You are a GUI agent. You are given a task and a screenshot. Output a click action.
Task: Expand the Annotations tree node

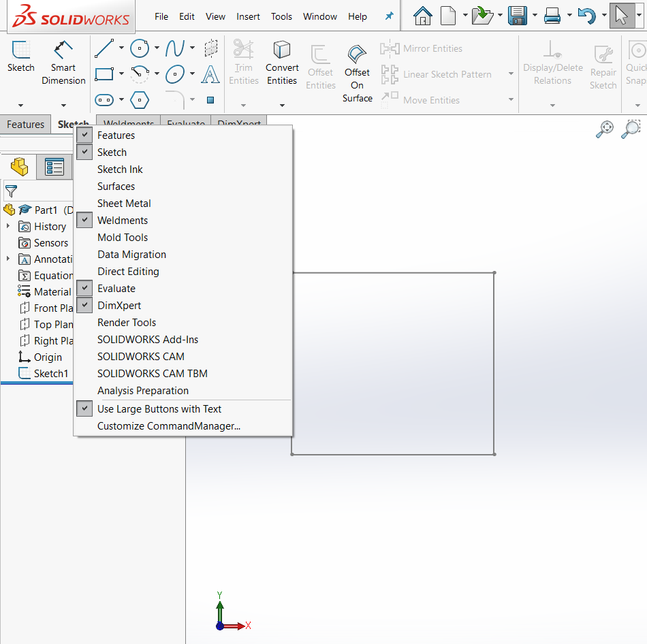pyautogui.click(x=8, y=259)
